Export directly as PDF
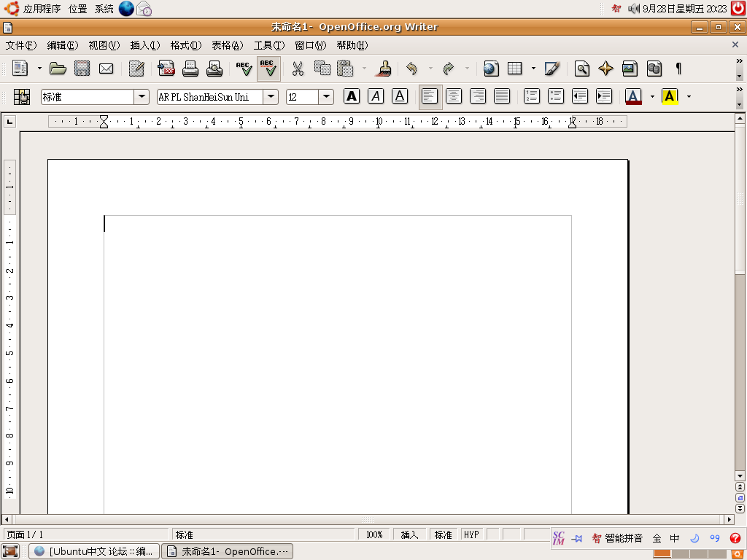 pos(166,69)
